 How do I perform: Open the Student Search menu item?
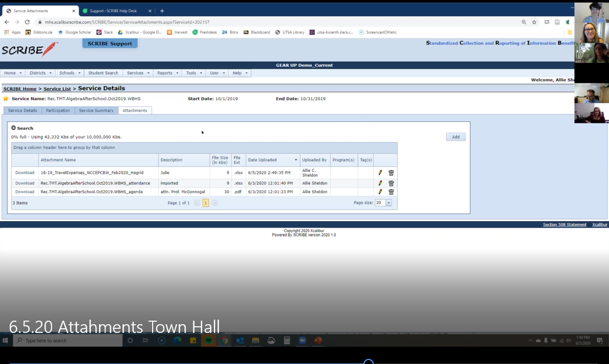coord(103,73)
